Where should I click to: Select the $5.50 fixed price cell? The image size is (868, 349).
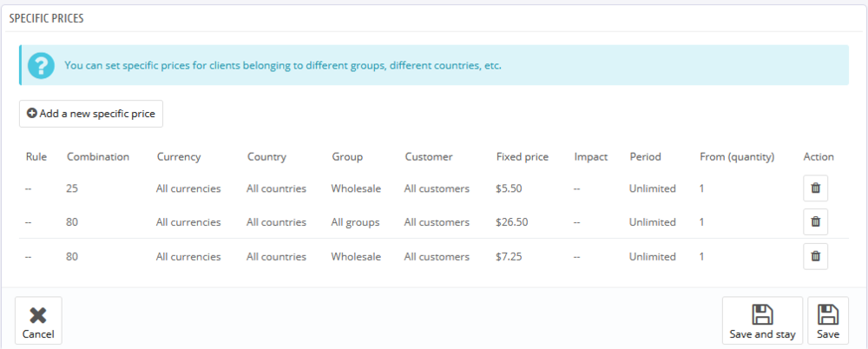pyautogui.click(x=510, y=188)
